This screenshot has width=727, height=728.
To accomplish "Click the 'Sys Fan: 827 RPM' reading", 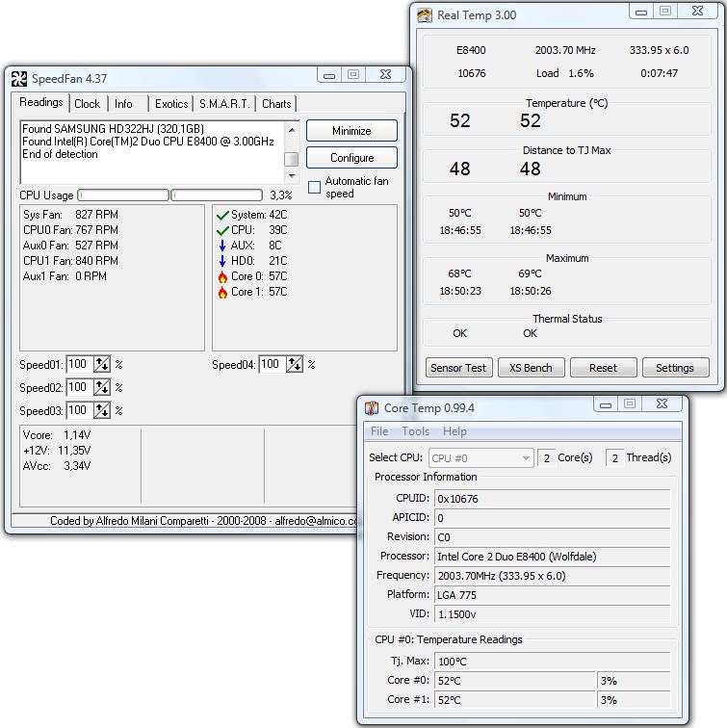I will 70,215.
